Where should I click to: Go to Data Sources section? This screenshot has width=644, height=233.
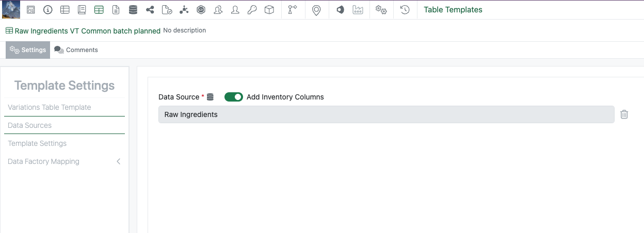point(30,125)
